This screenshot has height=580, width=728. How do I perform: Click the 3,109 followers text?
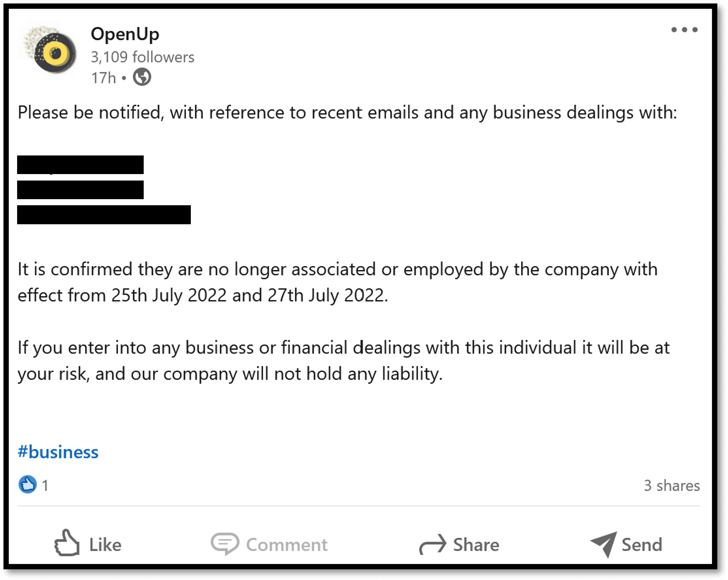(x=142, y=57)
